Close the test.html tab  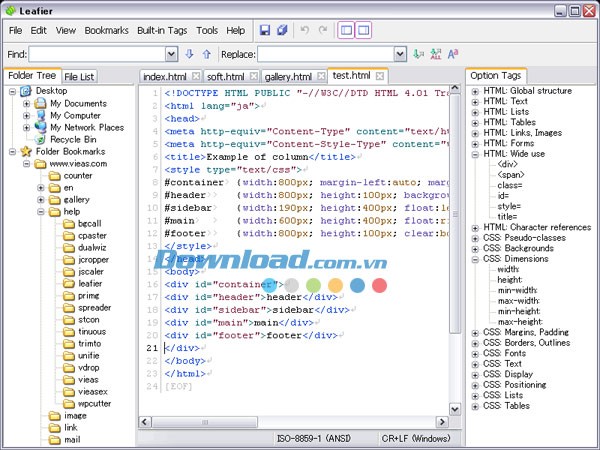(x=381, y=76)
